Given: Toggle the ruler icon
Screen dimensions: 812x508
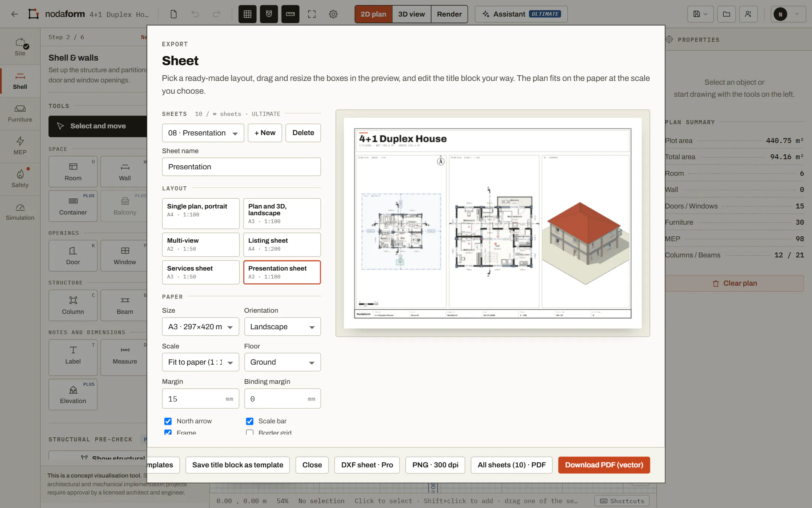Looking at the screenshot, I should pyautogui.click(x=290, y=14).
